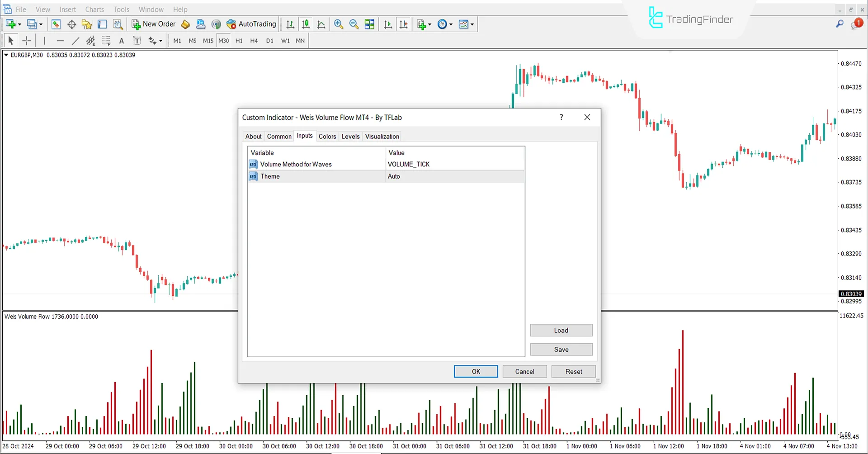Screen dimensions: 868x454
Task: Click the Periodicity clock icon
Action: coord(442,24)
